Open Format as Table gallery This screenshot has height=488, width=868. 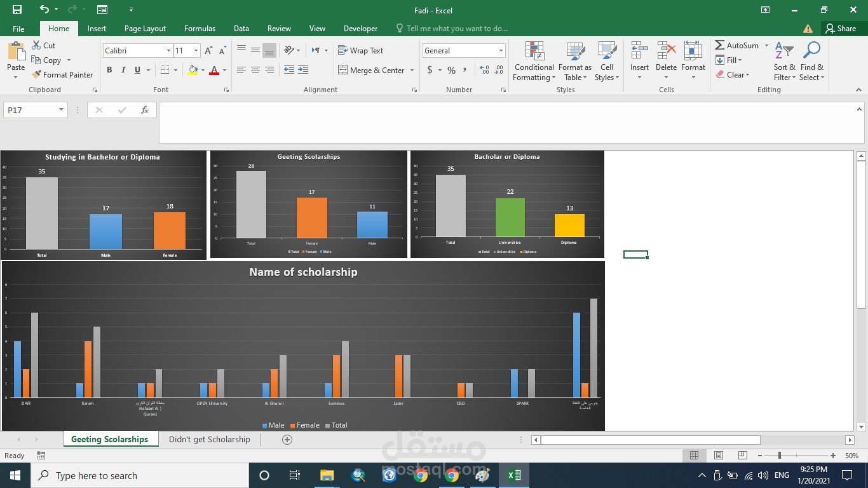[x=575, y=62]
